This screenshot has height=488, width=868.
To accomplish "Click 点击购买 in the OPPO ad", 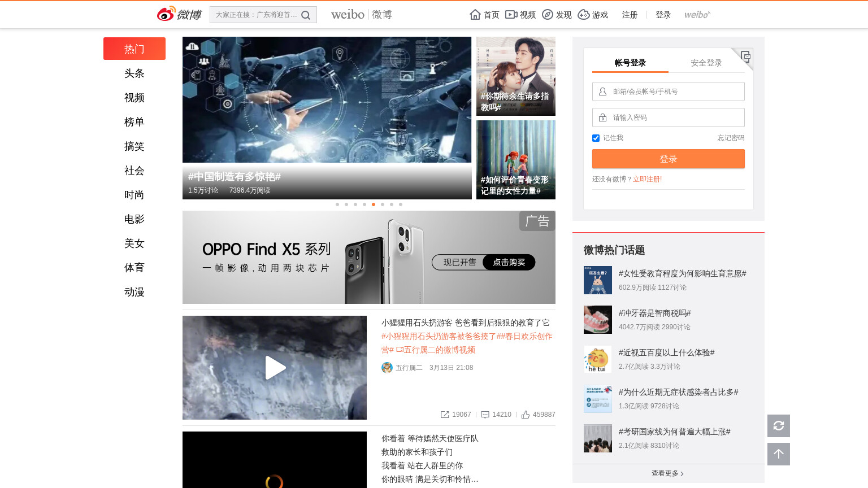I will [509, 262].
